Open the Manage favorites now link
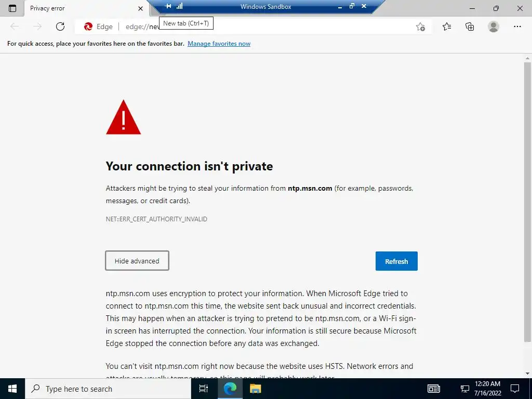The width and height of the screenshot is (532, 399). (219, 44)
